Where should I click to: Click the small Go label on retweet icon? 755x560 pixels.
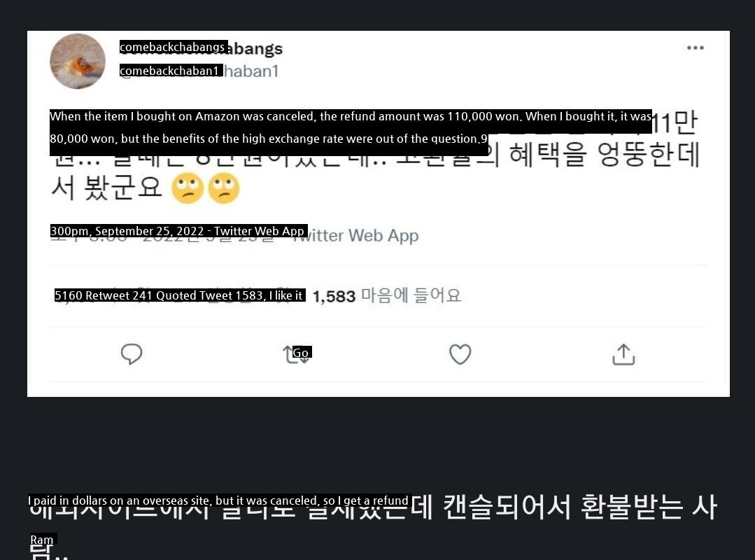click(x=302, y=353)
